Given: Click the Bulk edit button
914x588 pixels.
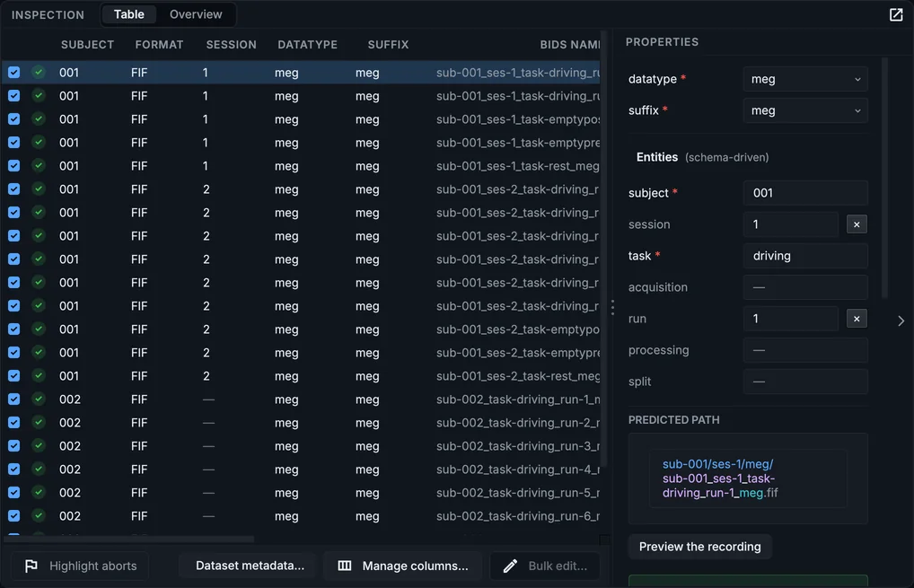Looking at the screenshot, I should [544, 566].
